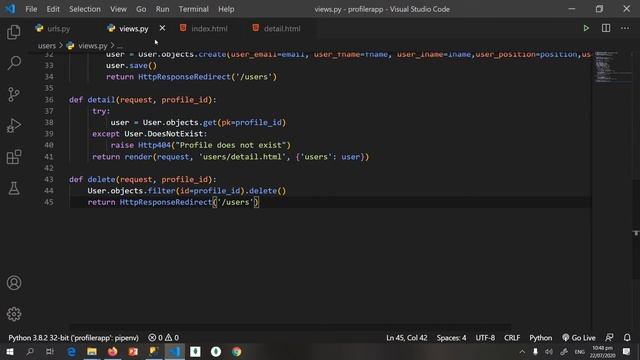Viewport: 640px width, 360px height.
Task: Select the views.py editor tab
Action: [133, 29]
